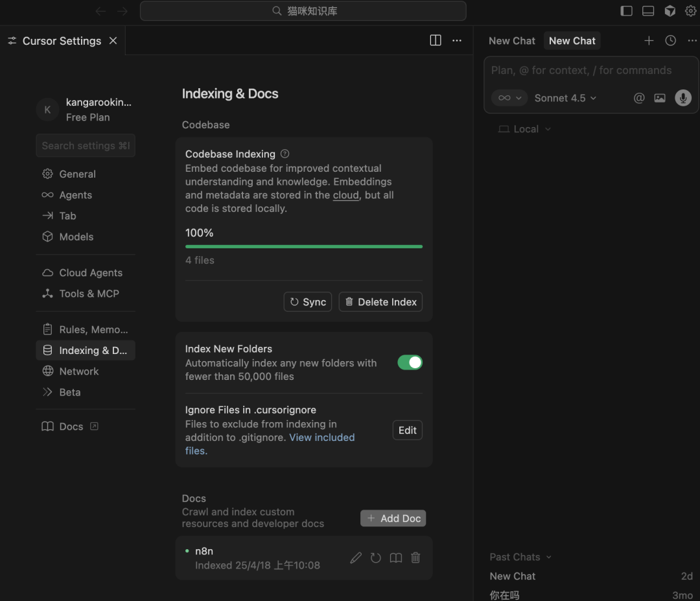
Task: Click the Delete Index button
Action: [380, 302]
